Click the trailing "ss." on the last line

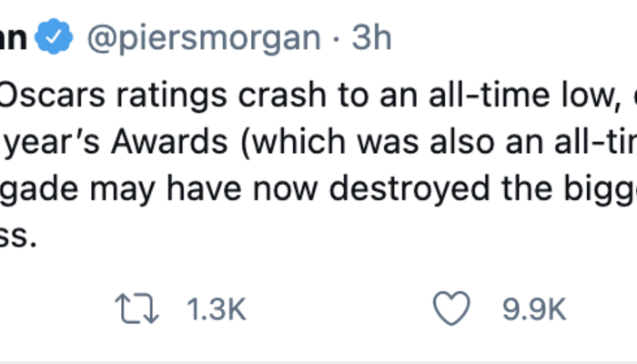click(18, 240)
